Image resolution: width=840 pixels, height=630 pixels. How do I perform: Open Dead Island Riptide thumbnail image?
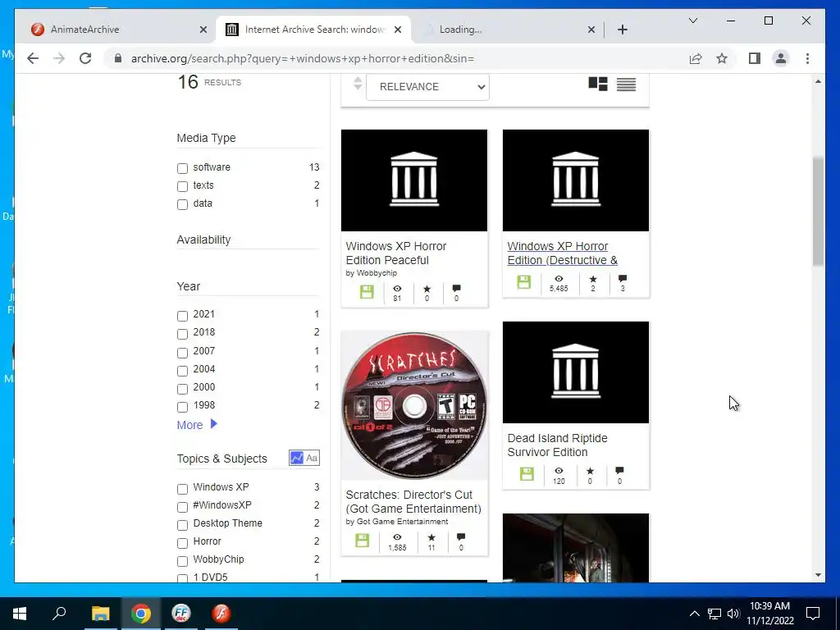(576, 372)
